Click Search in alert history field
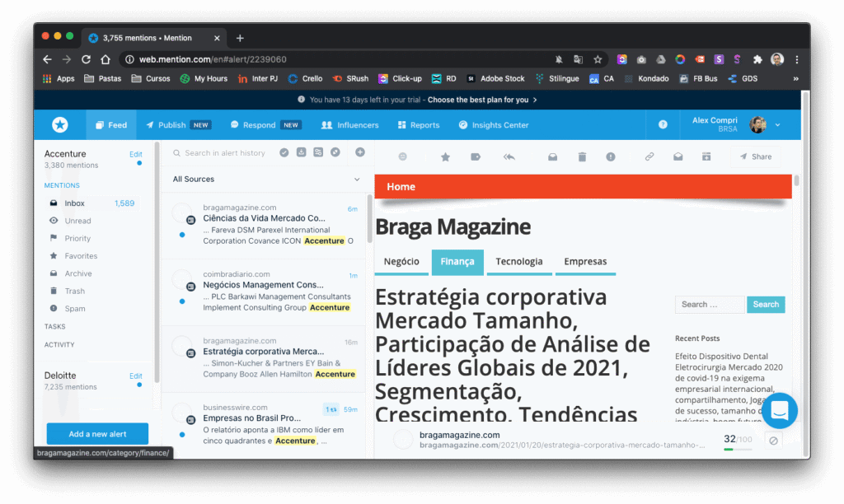 (x=224, y=152)
